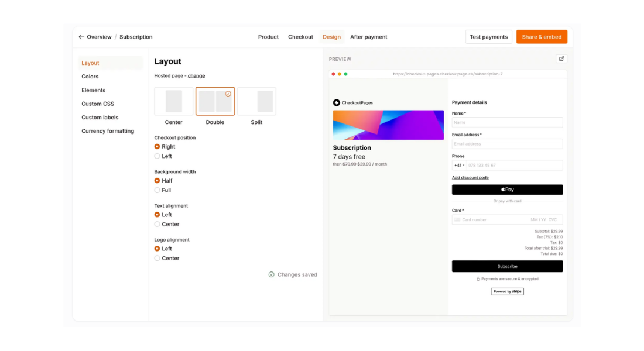The height and width of the screenshot is (351, 644).
Task: Switch to the After payment tab
Action: [368, 37]
